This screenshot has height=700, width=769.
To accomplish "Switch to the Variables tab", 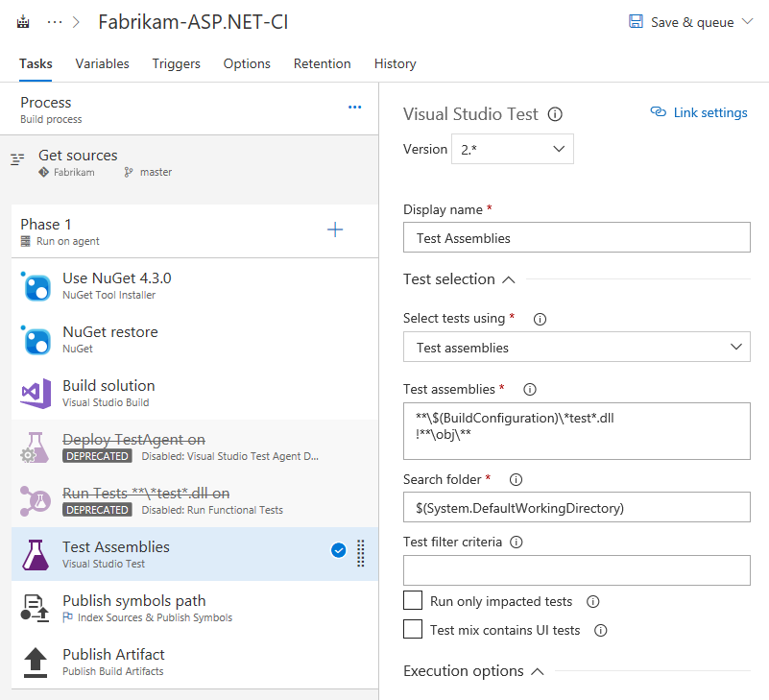I will coord(102,63).
